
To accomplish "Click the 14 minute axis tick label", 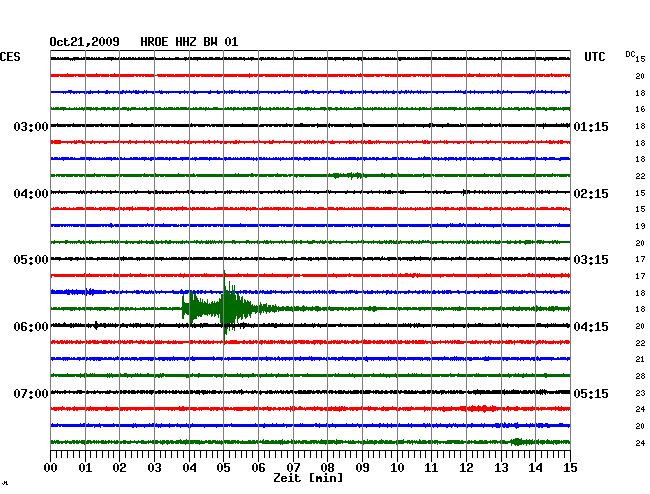I will [535, 468].
